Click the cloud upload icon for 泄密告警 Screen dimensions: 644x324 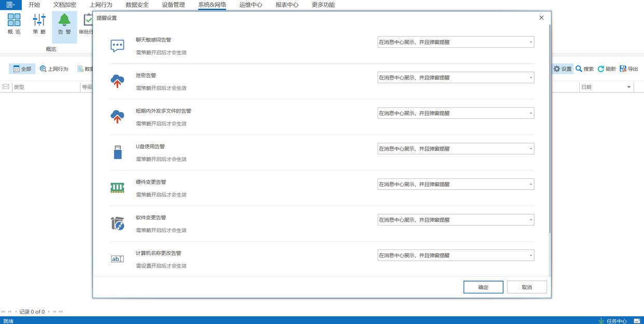[x=117, y=81]
